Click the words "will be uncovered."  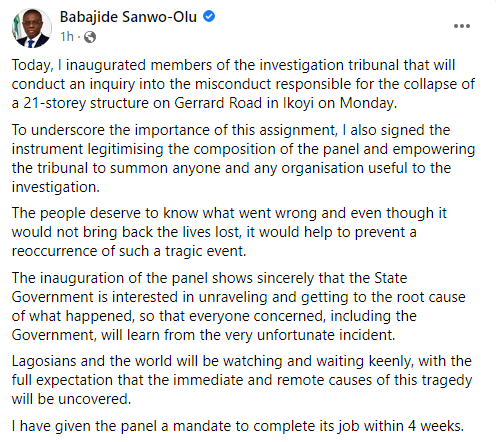71,399
